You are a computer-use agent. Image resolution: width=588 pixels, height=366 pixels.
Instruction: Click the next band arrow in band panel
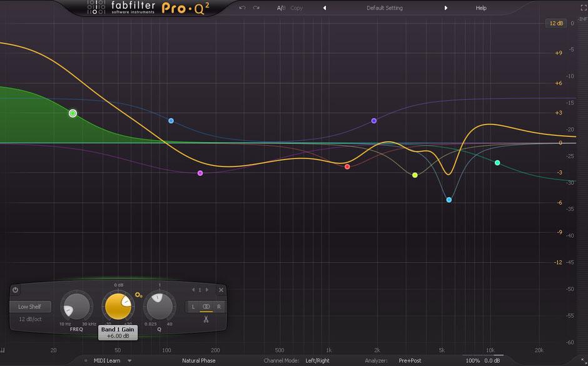tap(206, 290)
